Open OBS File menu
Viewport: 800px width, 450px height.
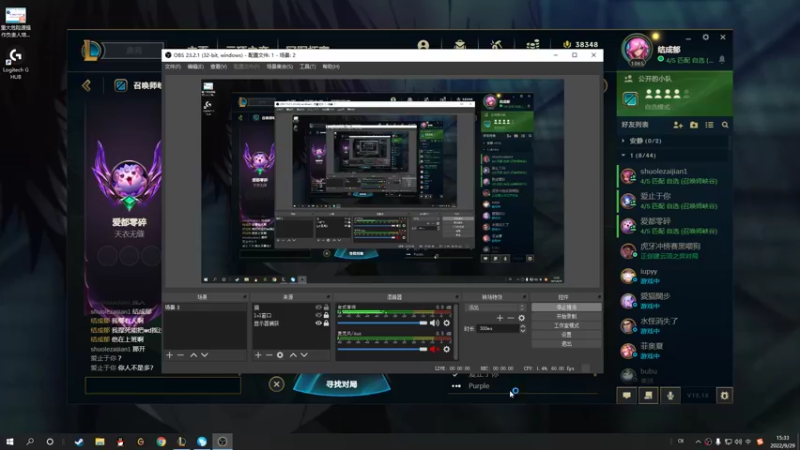172,67
